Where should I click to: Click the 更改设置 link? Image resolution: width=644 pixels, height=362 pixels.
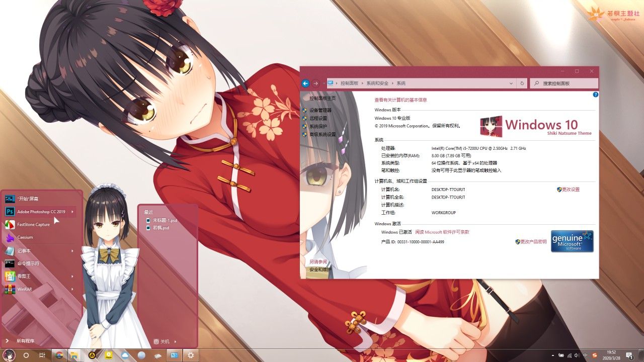571,190
